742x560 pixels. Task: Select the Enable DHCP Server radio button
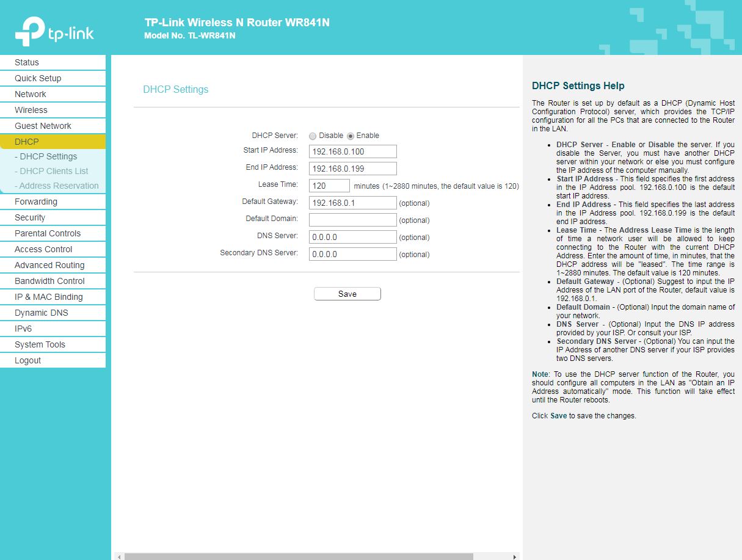[351, 136]
